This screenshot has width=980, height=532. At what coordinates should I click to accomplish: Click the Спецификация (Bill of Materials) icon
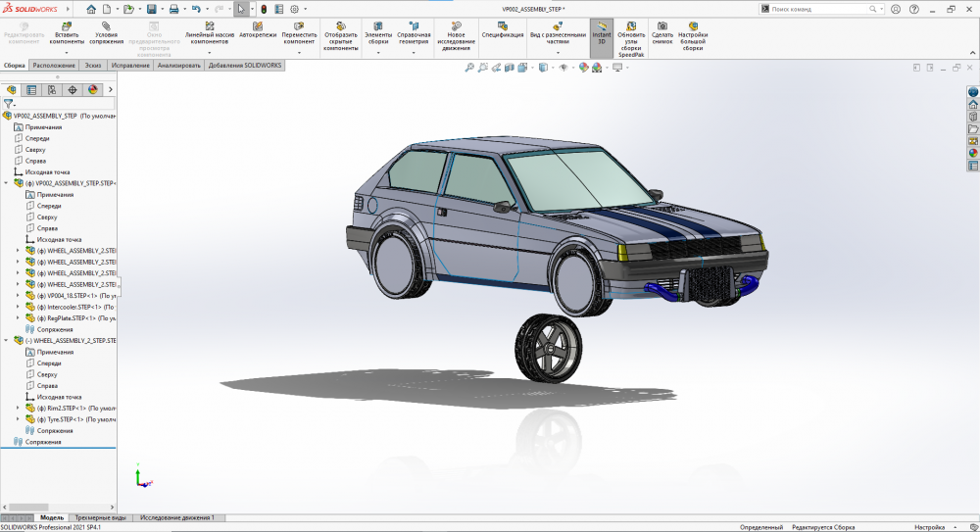coord(502,26)
